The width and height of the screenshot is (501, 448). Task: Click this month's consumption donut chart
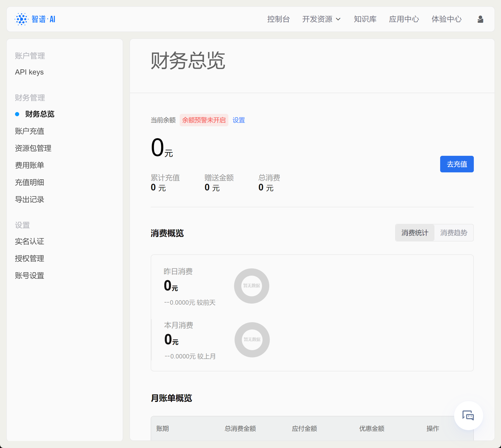point(252,340)
